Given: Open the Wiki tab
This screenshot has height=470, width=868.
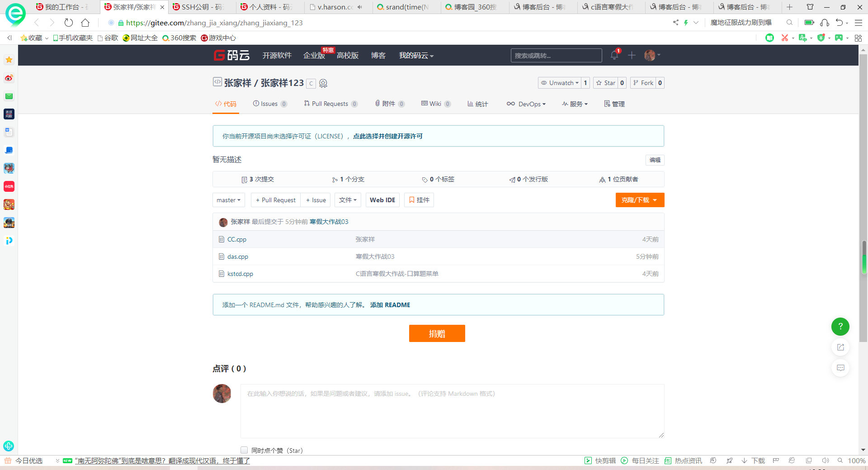Looking at the screenshot, I should [436, 104].
